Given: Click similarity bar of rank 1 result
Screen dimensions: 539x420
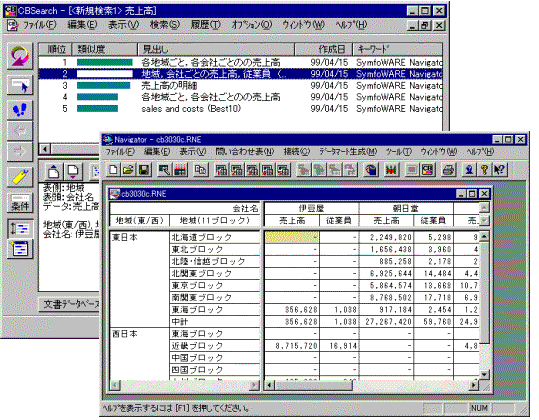Looking at the screenshot, I should [x=104, y=62].
